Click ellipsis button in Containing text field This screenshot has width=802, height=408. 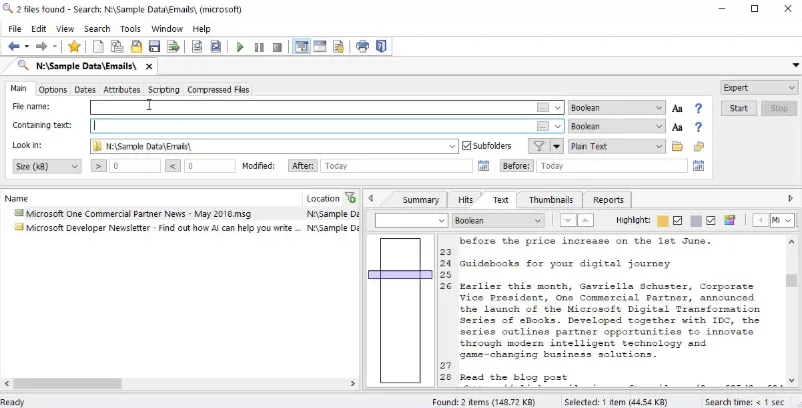(x=543, y=126)
